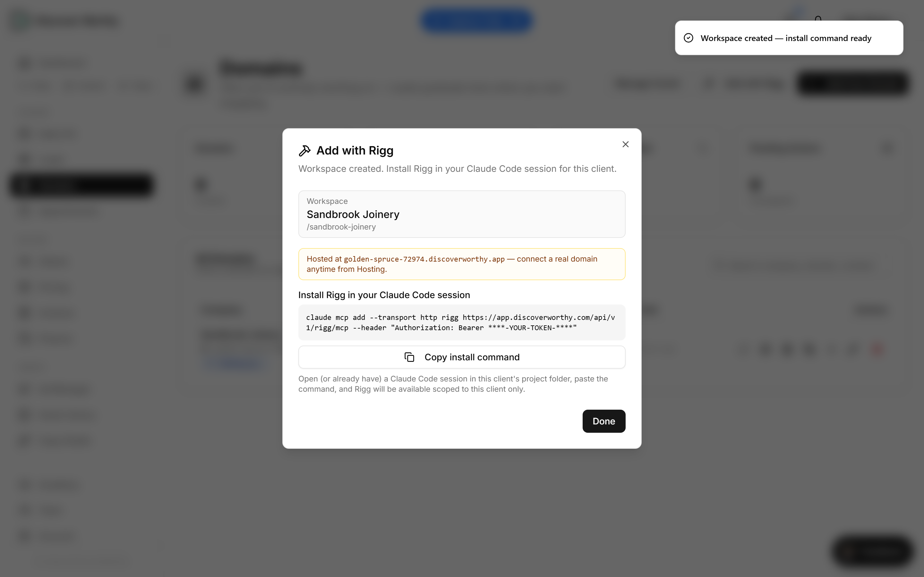Confirm with the Done button

[604, 421]
